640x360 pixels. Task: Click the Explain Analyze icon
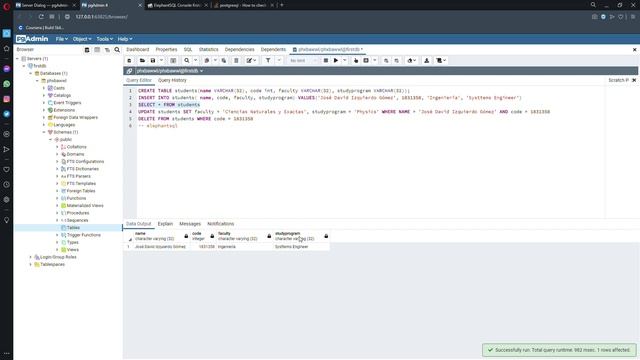click(x=366, y=60)
